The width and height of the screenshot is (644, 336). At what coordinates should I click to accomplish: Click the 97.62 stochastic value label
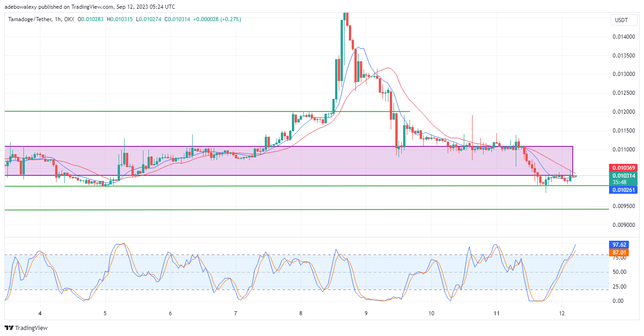tap(620, 245)
